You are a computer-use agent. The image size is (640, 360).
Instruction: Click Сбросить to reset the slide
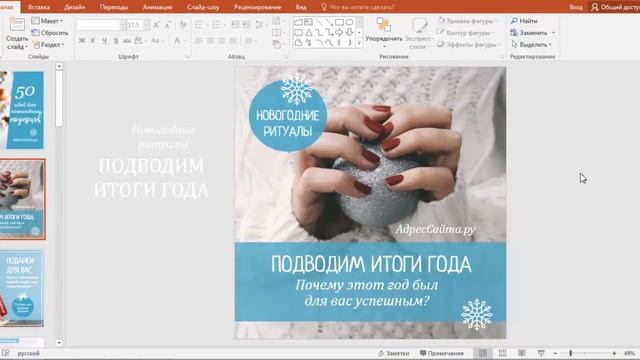click(50, 33)
